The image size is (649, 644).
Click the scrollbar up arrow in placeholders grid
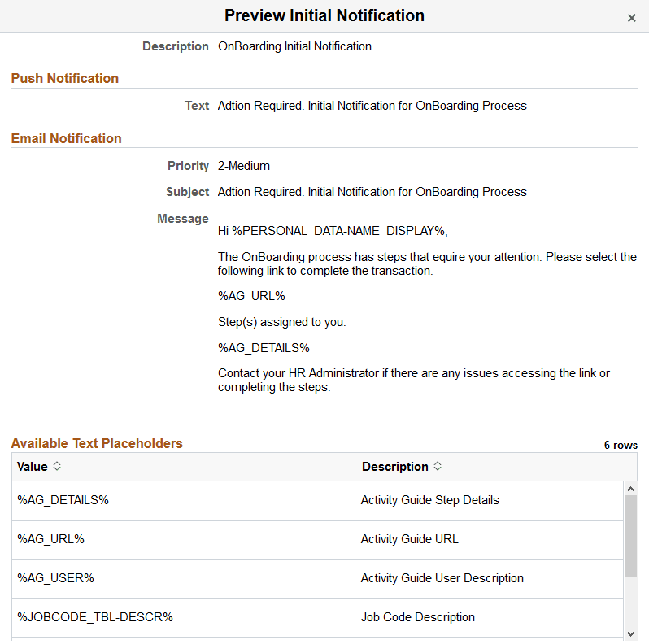pos(630,489)
